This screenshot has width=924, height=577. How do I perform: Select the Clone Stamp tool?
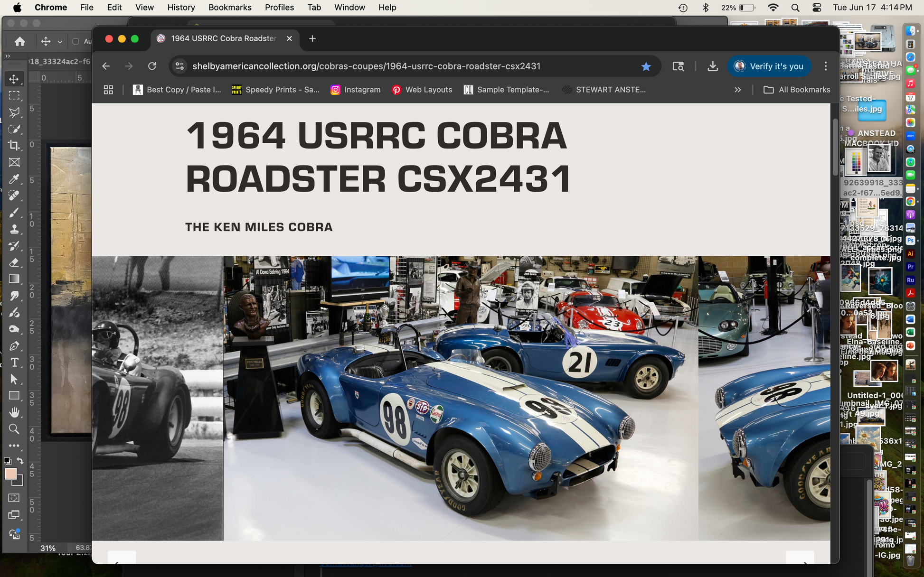tap(14, 229)
